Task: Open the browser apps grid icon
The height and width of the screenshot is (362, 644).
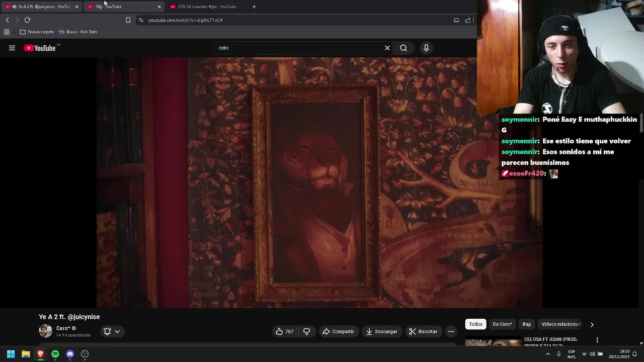Action: 7,32
